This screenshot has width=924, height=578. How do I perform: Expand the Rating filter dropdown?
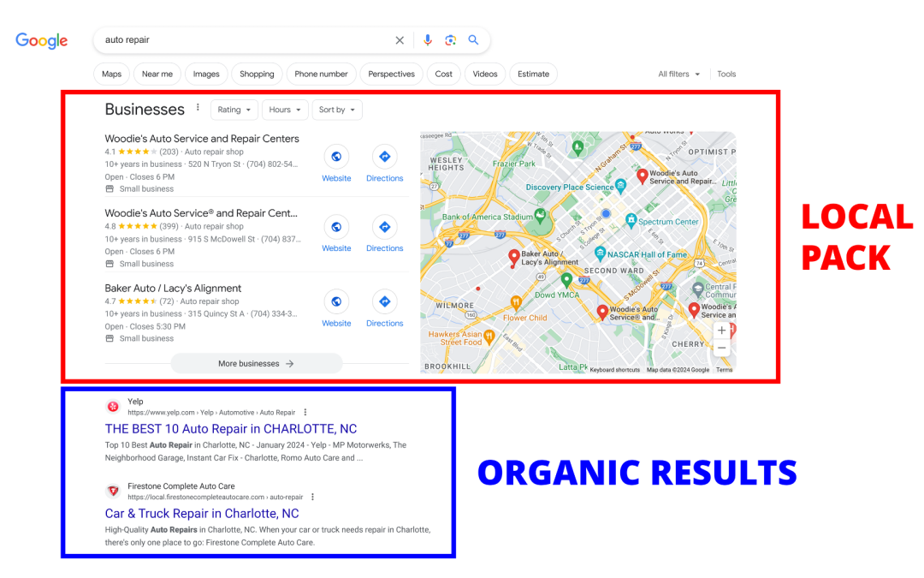coord(234,110)
